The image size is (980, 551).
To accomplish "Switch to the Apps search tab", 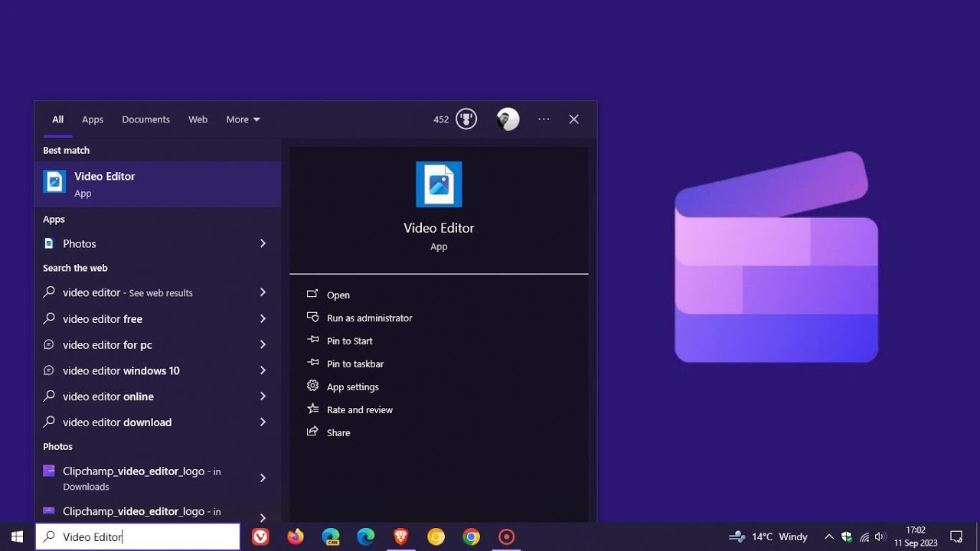I will [x=93, y=119].
